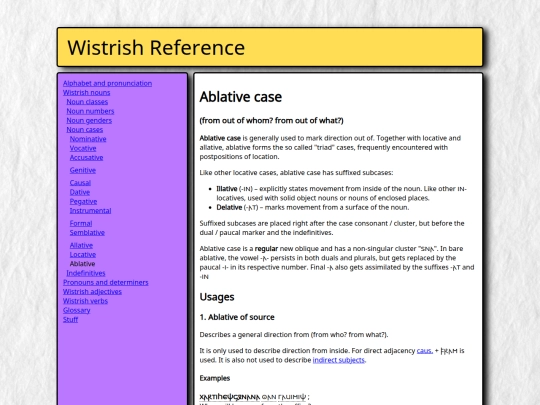
Task: Click '(from out of whom? from out of what?)' subtitle
Action: 271,121
